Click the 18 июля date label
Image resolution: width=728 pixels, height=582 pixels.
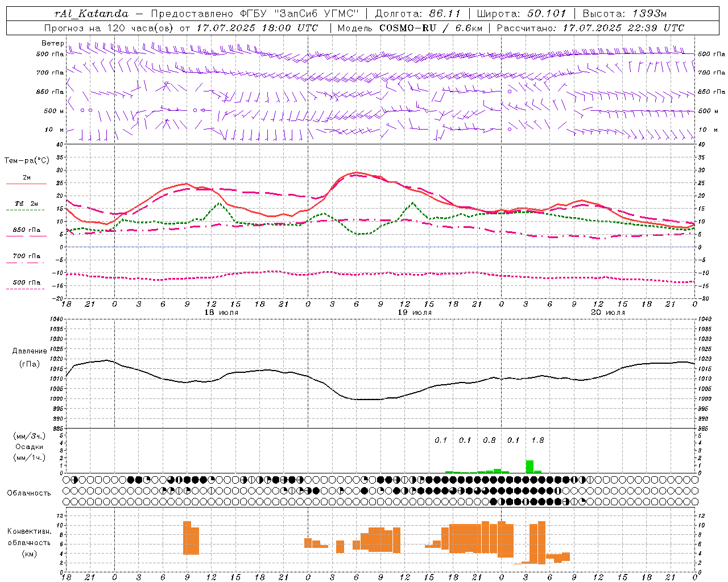click(221, 312)
